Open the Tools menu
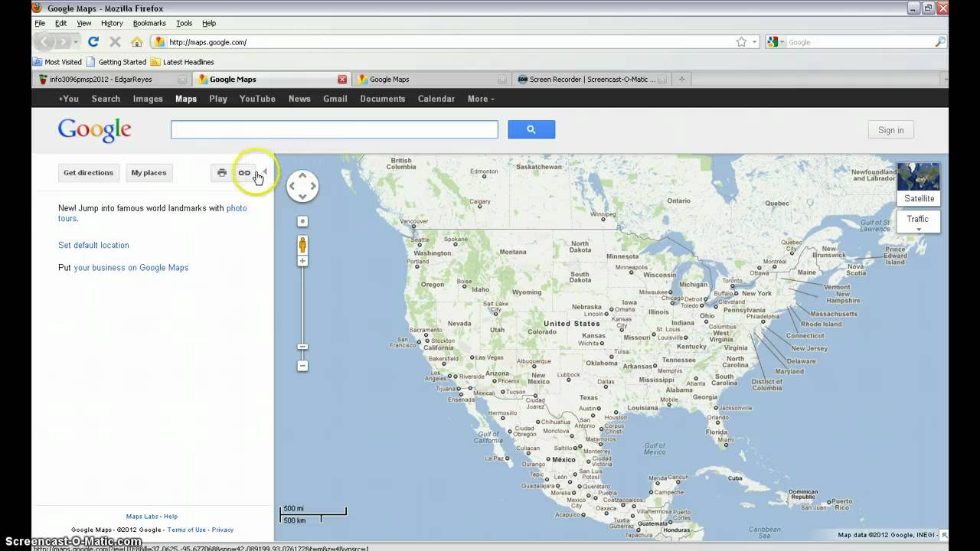Screen dimensions: 980x551 click(x=185, y=23)
